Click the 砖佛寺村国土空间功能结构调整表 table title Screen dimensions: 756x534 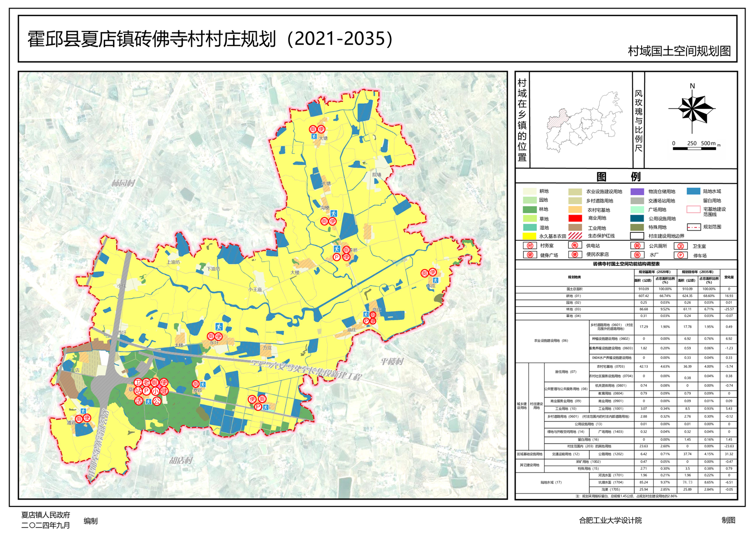click(626, 264)
